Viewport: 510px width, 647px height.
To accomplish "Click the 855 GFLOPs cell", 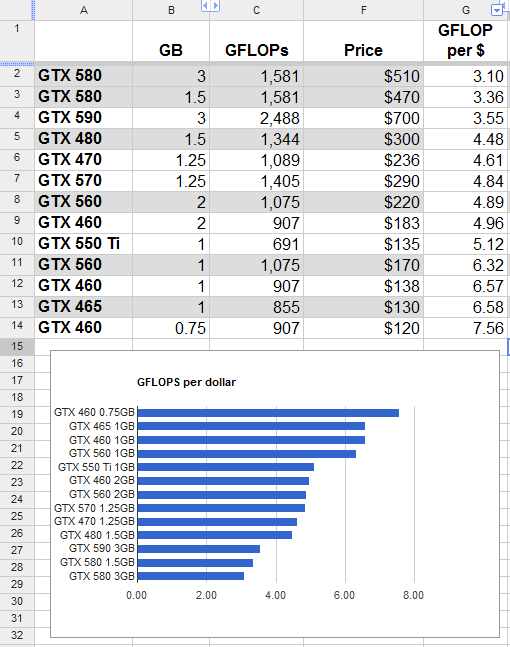I will click(x=256, y=307).
